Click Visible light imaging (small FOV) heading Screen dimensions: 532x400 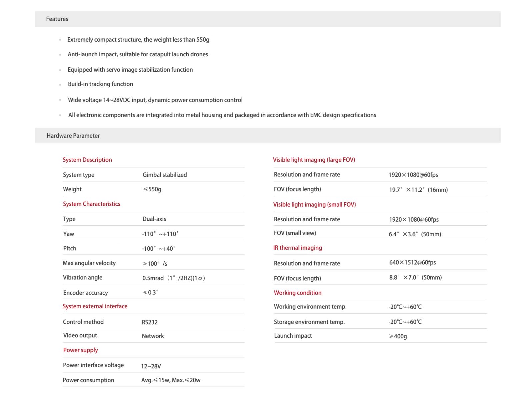coord(315,204)
